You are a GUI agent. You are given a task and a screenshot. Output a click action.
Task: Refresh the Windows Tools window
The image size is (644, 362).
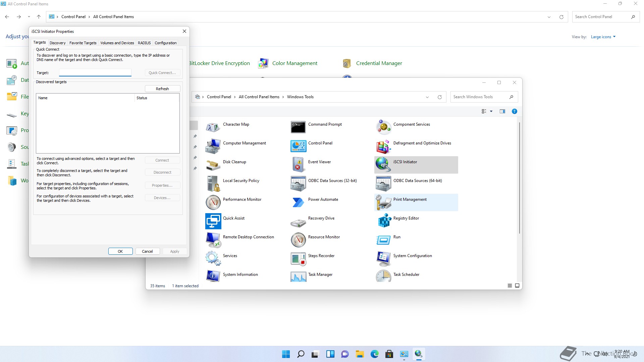(439, 97)
